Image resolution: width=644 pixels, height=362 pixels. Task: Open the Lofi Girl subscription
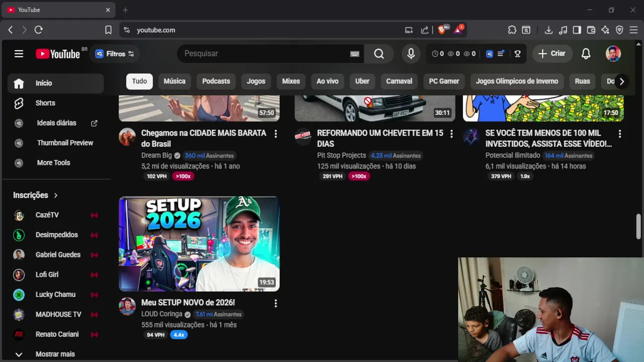[x=55, y=275]
